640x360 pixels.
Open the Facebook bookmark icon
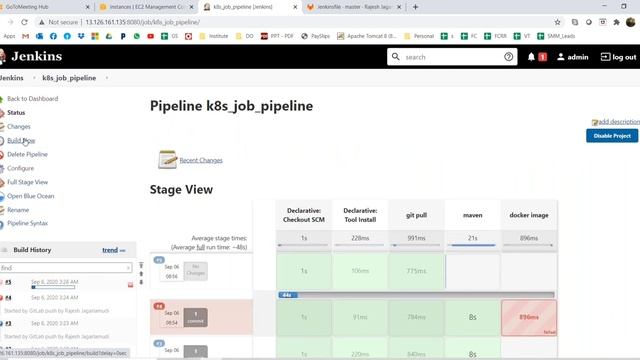tap(53, 36)
